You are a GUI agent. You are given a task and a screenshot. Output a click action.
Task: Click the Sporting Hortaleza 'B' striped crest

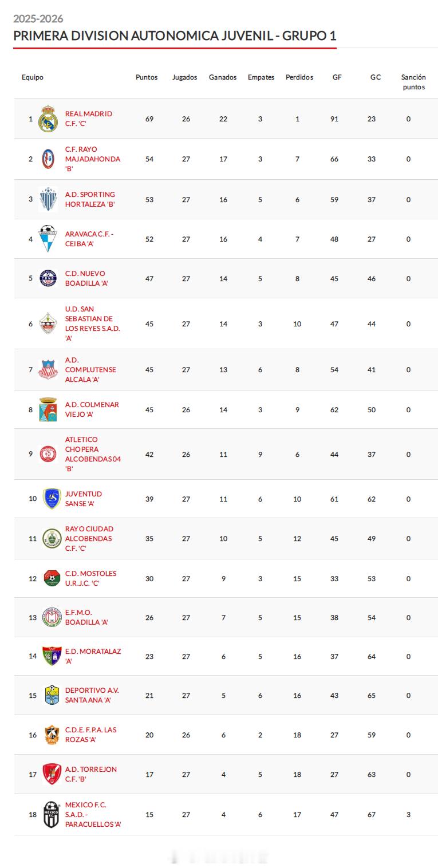click(x=48, y=199)
